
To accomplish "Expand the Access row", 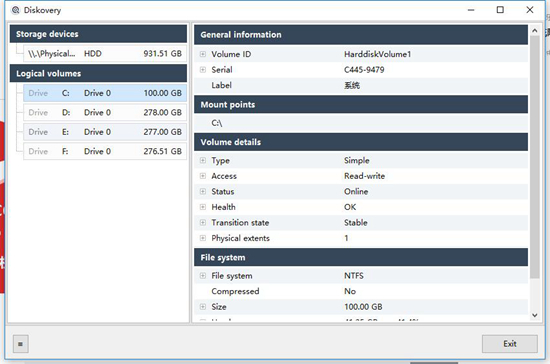I will click(203, 176).
